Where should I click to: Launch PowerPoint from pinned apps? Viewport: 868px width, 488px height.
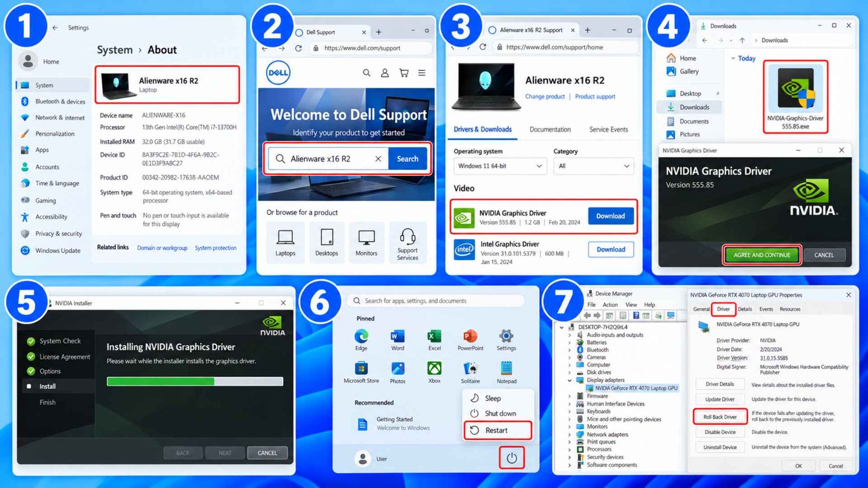click(470, 339)
